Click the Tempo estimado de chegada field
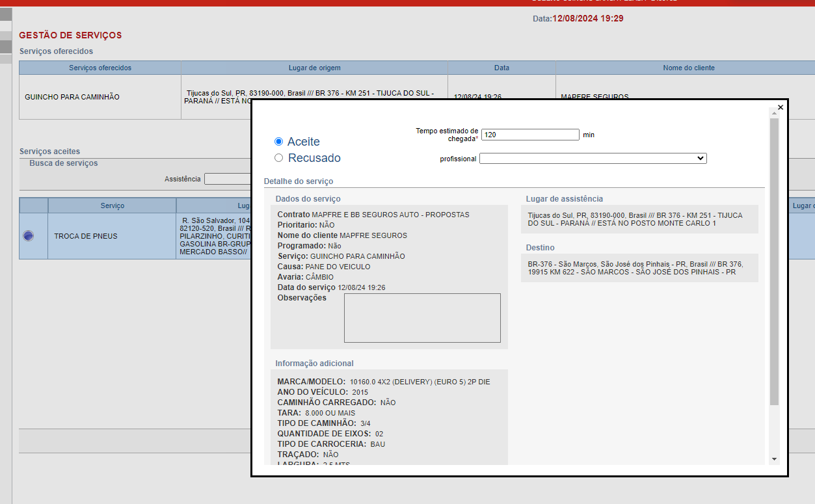Viewport: 815px width, 504px height. 529,135
